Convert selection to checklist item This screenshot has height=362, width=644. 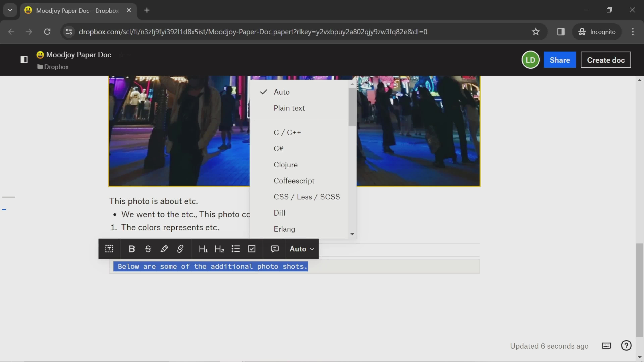tap(252, 249)
